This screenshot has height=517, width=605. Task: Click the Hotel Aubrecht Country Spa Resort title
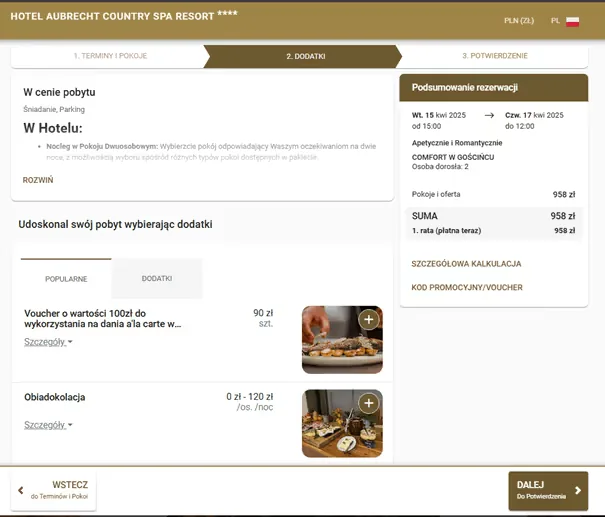click(124, 16)
